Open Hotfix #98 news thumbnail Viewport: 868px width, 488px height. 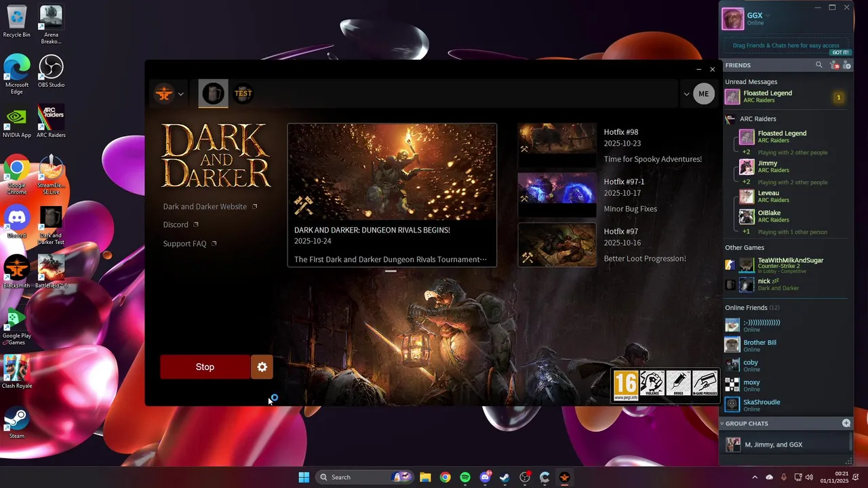557,145
